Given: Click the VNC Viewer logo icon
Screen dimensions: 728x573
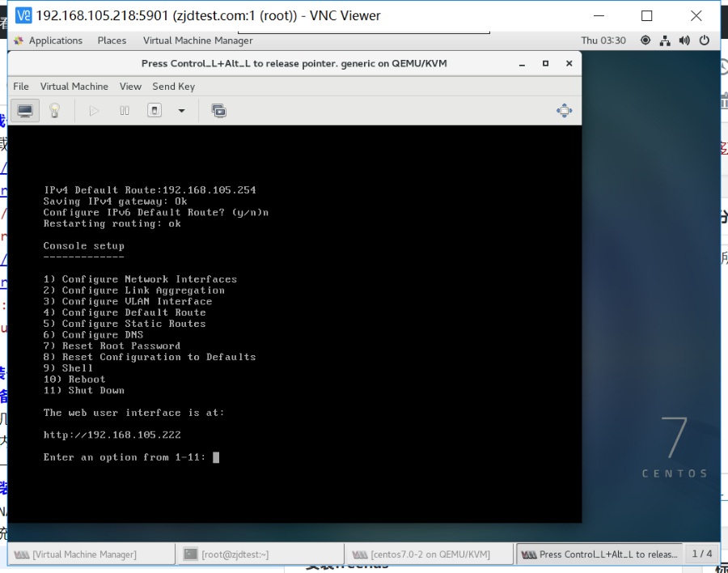Looking at the screenshot, I should tap(23, 15).
